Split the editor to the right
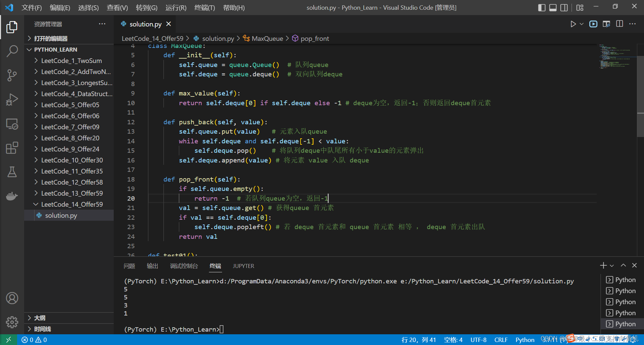The height and width of the screenshot is (345, 644). 620,24
